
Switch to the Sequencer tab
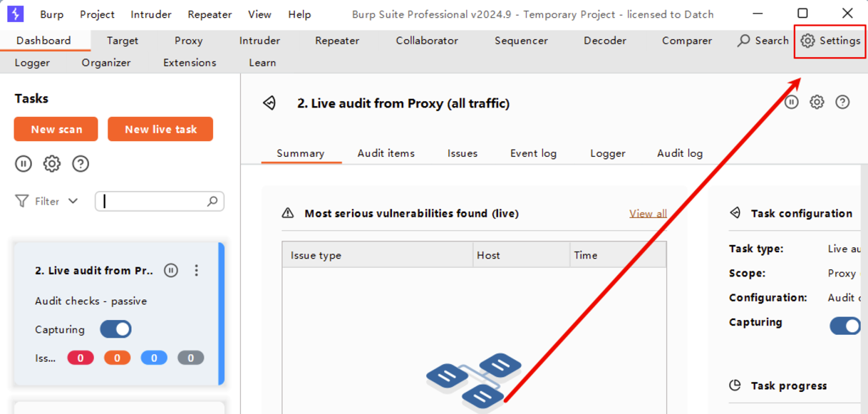[521, 41]
